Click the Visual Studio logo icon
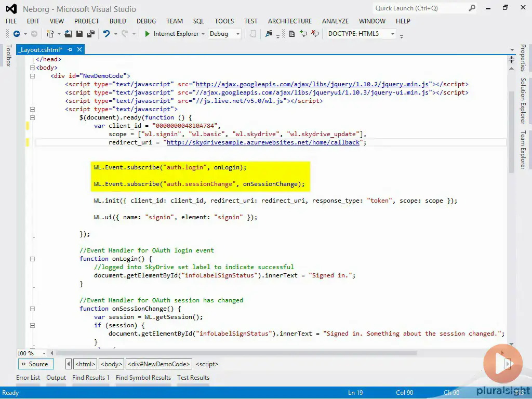The width and height of the screenshot is (532, 399). click(x=11, y=9)
